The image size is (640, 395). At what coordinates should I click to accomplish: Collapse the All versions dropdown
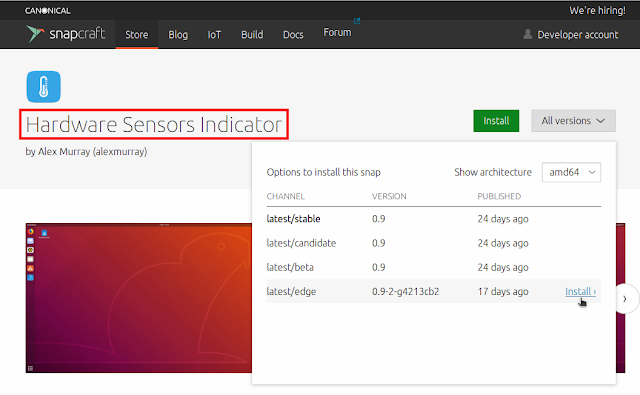(x=573, y=121)
